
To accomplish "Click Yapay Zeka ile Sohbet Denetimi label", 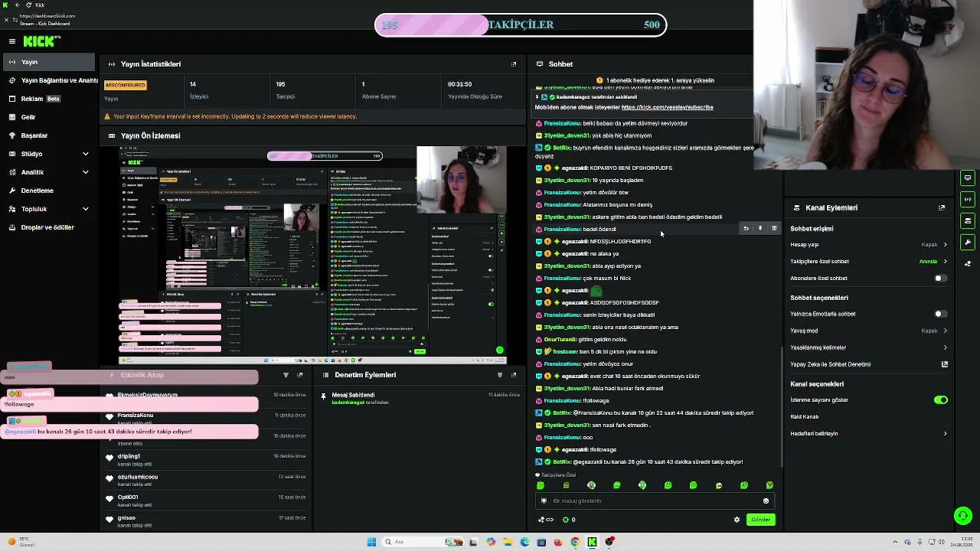I will pos(831,364).
